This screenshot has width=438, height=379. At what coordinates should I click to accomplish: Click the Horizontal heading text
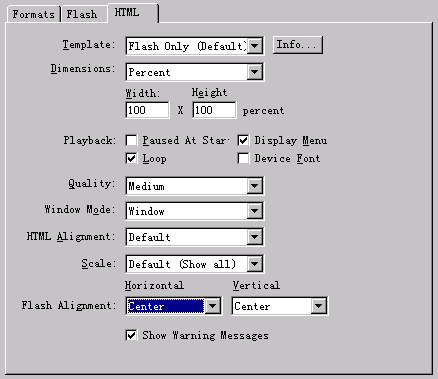point(154,285)
